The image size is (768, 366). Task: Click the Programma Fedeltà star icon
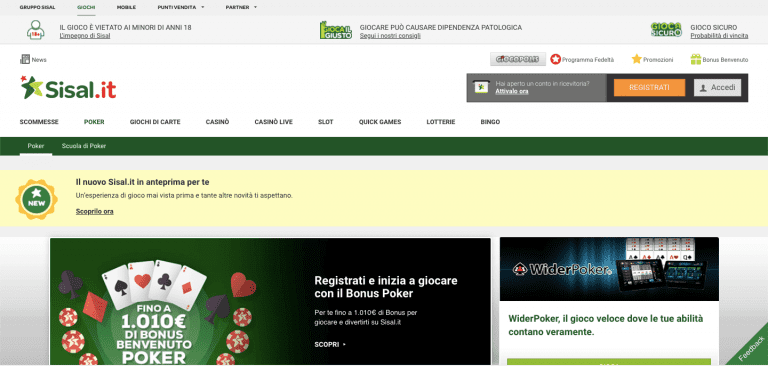pyautogui.click(x=555, y=59)
